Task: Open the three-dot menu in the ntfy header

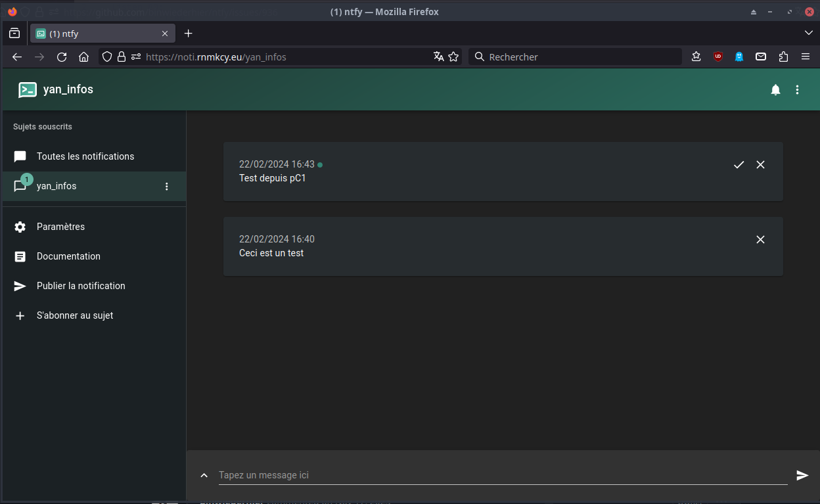Action: 797,90
